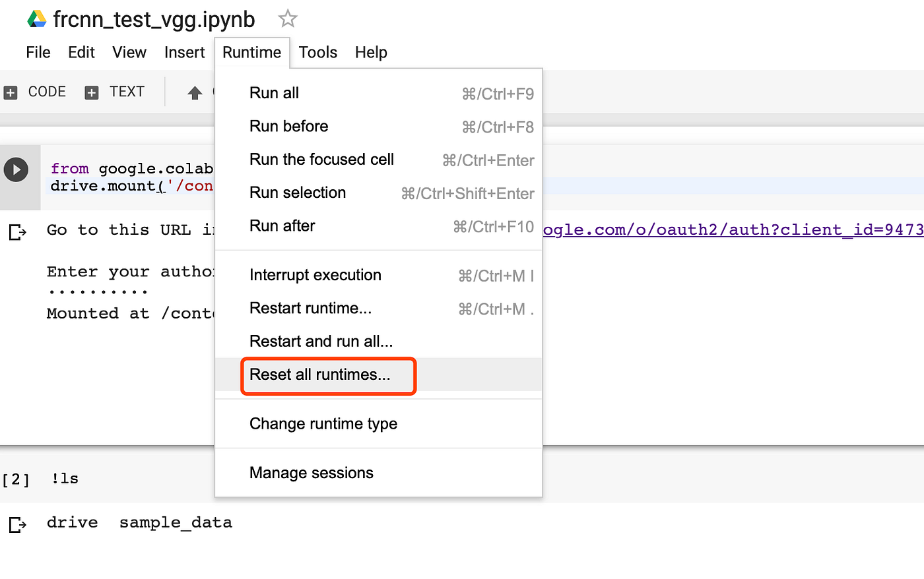
Task: Move cell up with arrow icon
Action: pos(195,93)
